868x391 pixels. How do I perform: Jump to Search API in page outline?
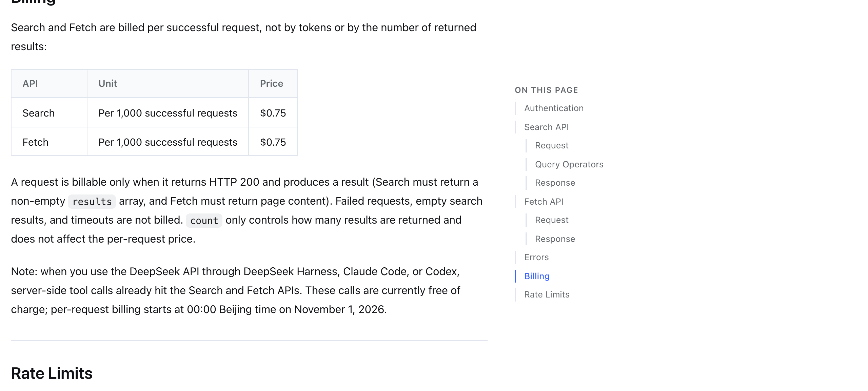pos(546,127)
